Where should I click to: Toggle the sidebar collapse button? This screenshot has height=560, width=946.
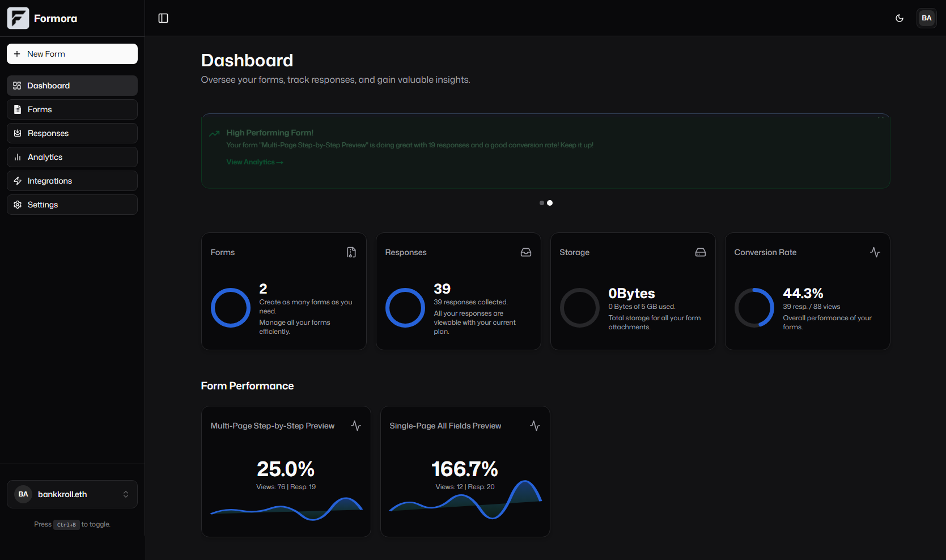coord(163,18)
